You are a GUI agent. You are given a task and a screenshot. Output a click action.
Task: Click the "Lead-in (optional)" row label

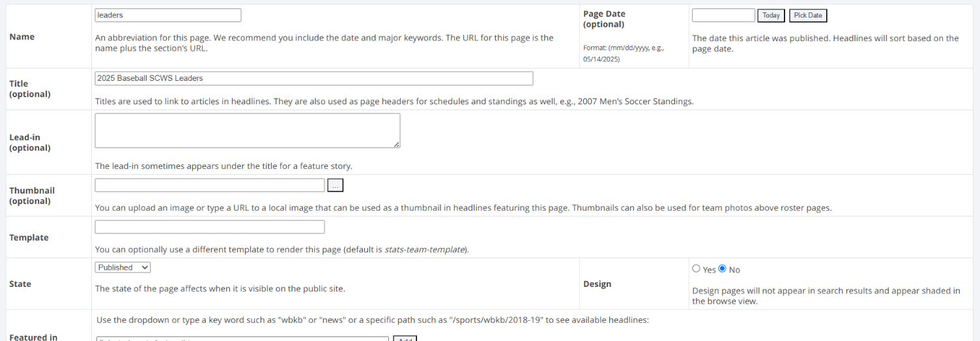(x=30, y=143)
